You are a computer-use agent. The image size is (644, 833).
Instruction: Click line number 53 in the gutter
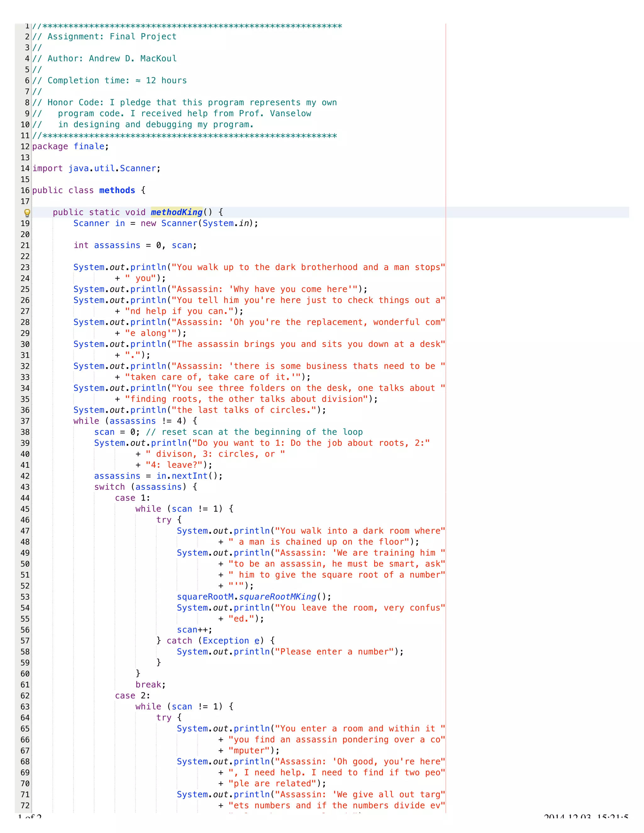point(25,597)
